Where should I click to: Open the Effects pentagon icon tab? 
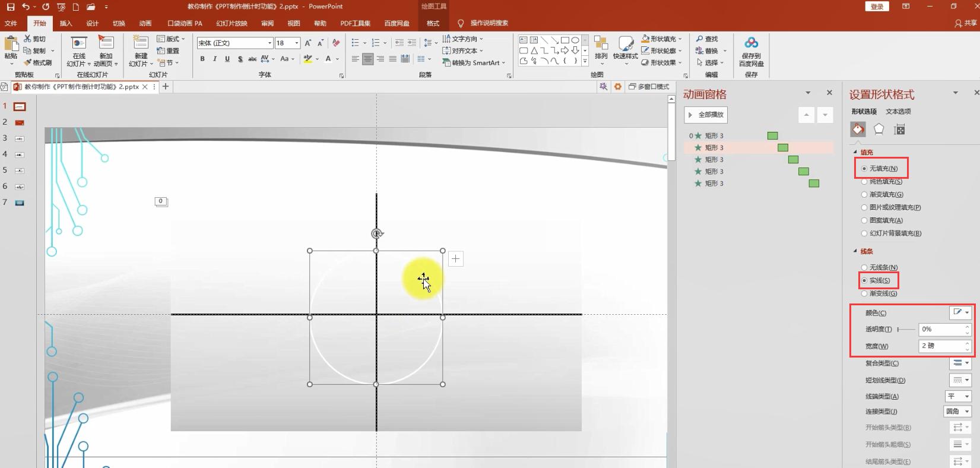[x=878, y=129]
